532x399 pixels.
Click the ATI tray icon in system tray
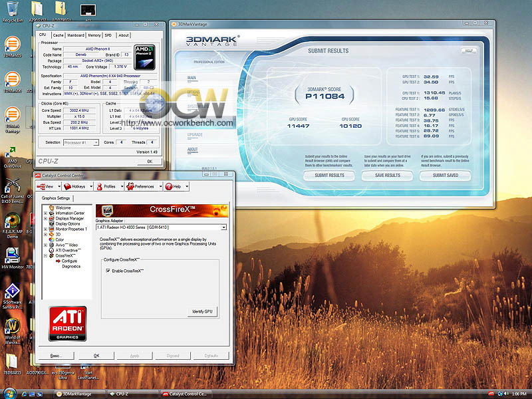tap(491, 394)
